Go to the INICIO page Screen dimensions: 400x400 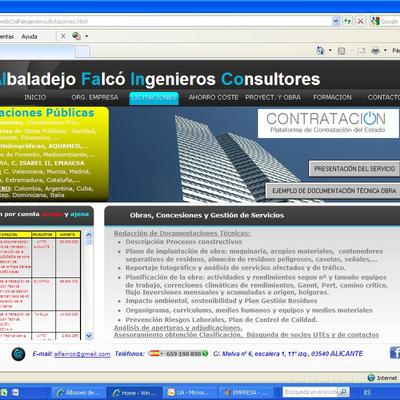pos(35,97)
